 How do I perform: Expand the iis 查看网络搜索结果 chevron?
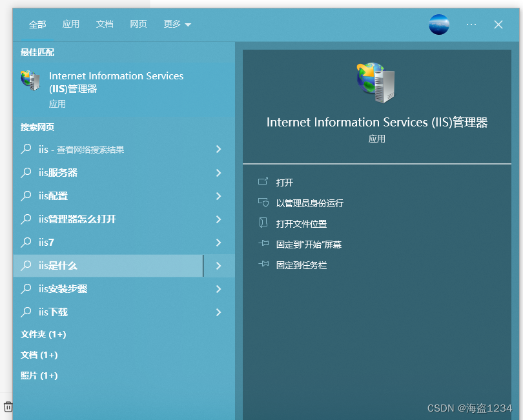[x=218, y=149]
